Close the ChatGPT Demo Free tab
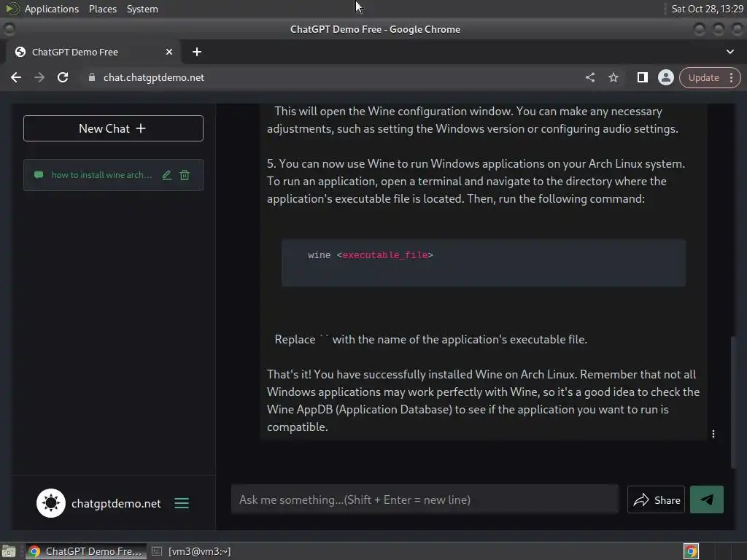Image resolution: width=747 pixels, height=560 pixels. tap(169, 52)
